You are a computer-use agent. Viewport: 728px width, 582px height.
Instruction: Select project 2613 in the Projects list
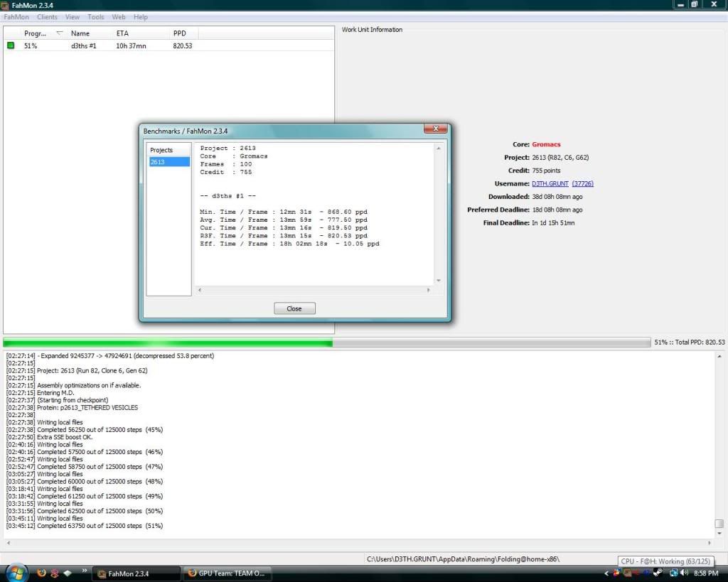click(x=169, y=162)
